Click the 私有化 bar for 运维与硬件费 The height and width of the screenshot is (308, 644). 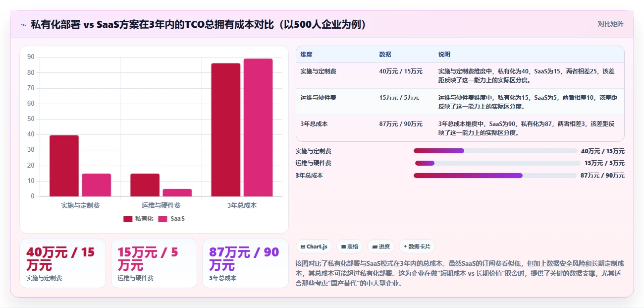[x=145, y=185]
